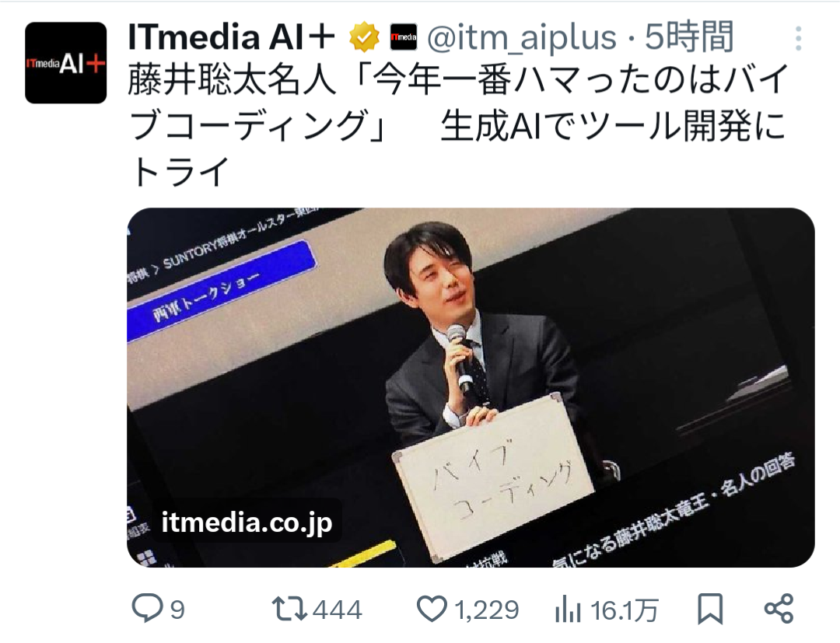Open view analytics bar chart icon
This screenshot has height=643, width=840.
(x=568, y=610)
